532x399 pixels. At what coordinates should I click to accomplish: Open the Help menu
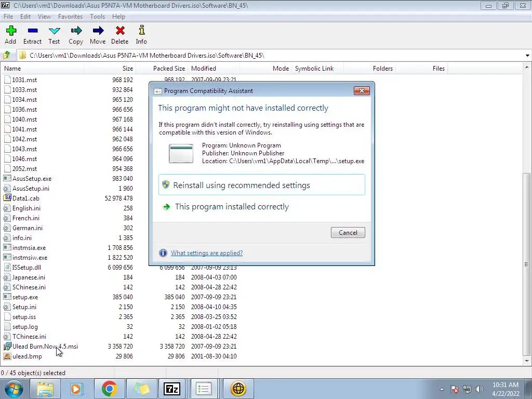pyautogui.click(x=118, y=16)
